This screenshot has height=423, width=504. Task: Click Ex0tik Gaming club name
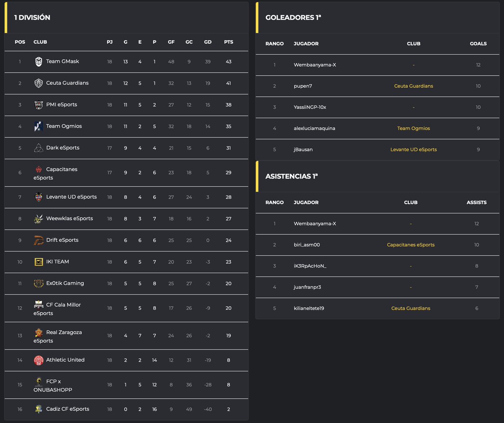[x=65, y=283]
